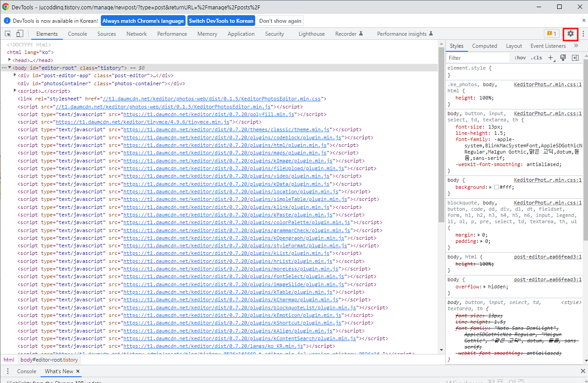Add new style rule with plus icon
Screen dimensions: 588x383
(551, 58)
